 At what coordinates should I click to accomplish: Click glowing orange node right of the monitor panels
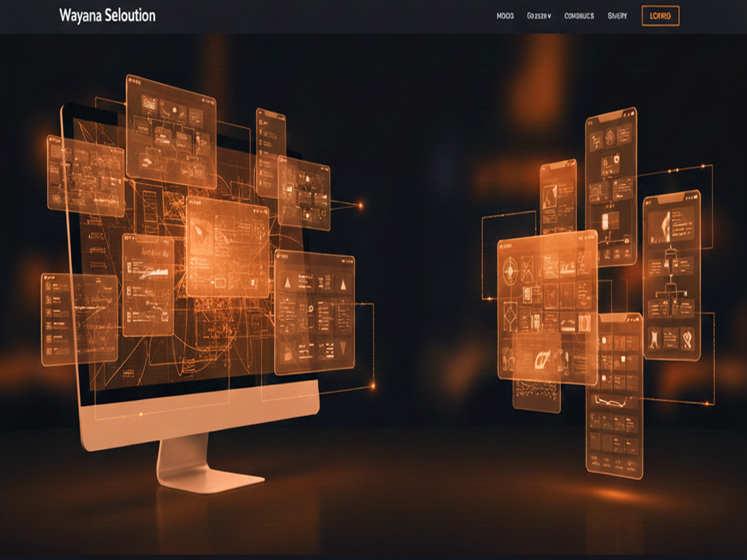click(x=360, y=205)
